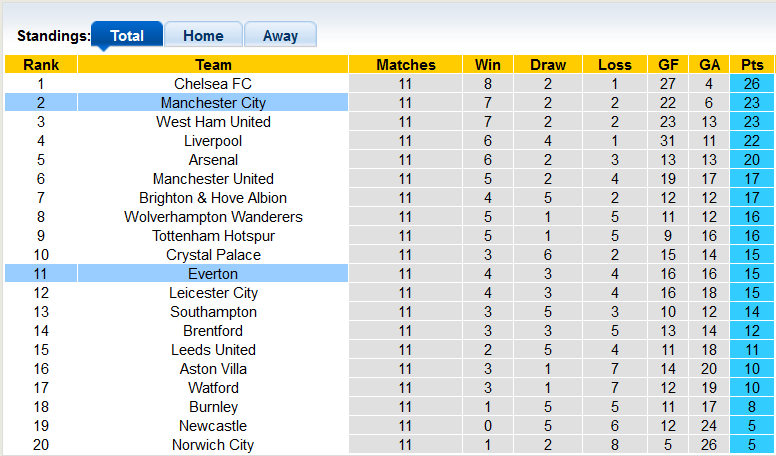Select Wolverhampton Wanderers team name
Image resolution: width=776 pixels, height=456 pixels.
213,217
